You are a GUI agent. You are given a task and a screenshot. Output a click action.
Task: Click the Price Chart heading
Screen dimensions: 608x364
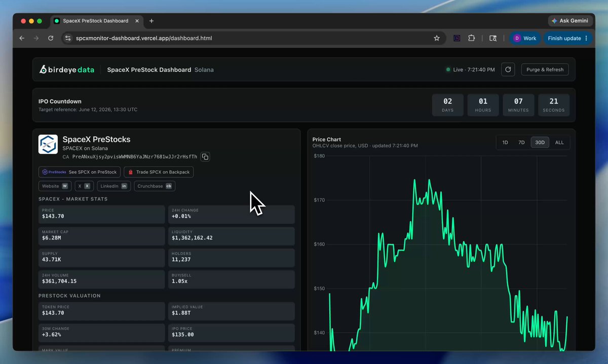[327, 139]
